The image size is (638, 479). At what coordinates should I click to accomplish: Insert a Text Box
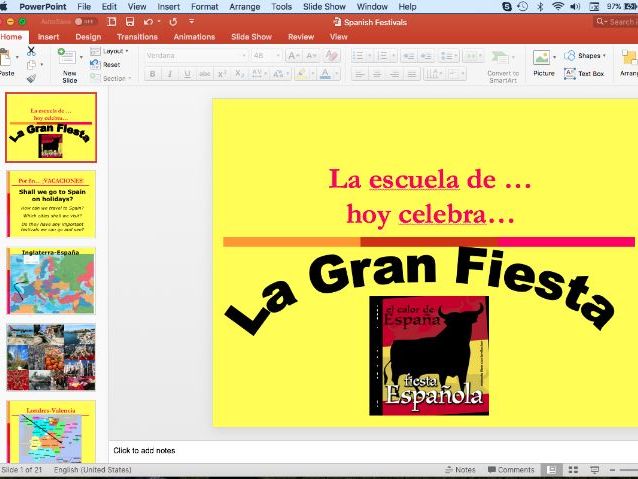[x=584, y=74]
